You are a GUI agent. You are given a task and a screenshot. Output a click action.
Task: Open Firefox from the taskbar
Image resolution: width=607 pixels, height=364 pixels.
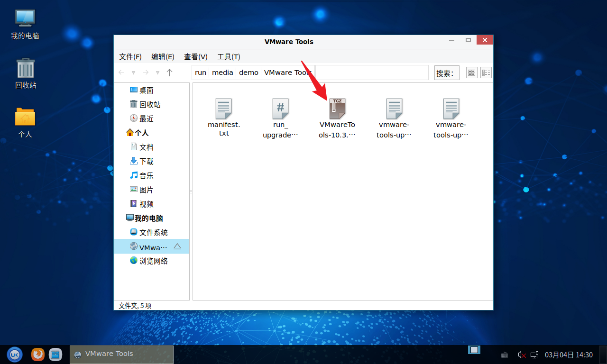coord(37,354)
